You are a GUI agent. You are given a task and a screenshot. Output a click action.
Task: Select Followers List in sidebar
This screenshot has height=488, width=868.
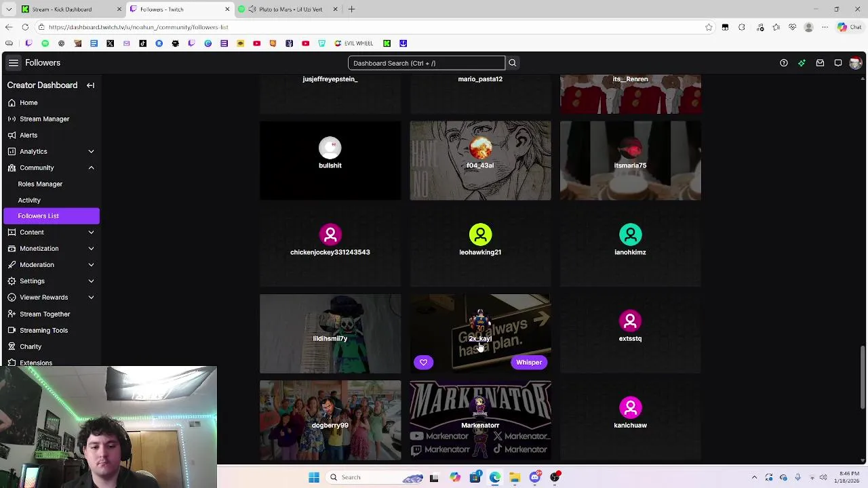click(x=51, y=216)
